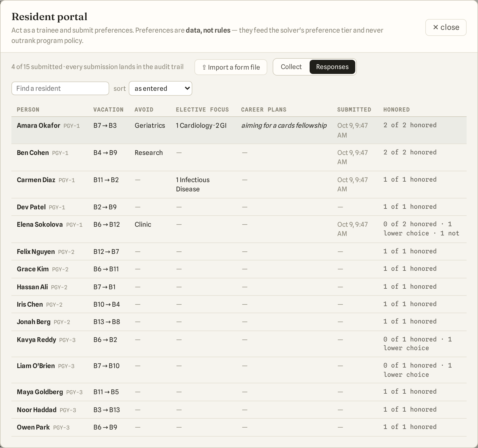Select Maya Goldberg's name
The image size is (478, 448).
tap(40, 392)
